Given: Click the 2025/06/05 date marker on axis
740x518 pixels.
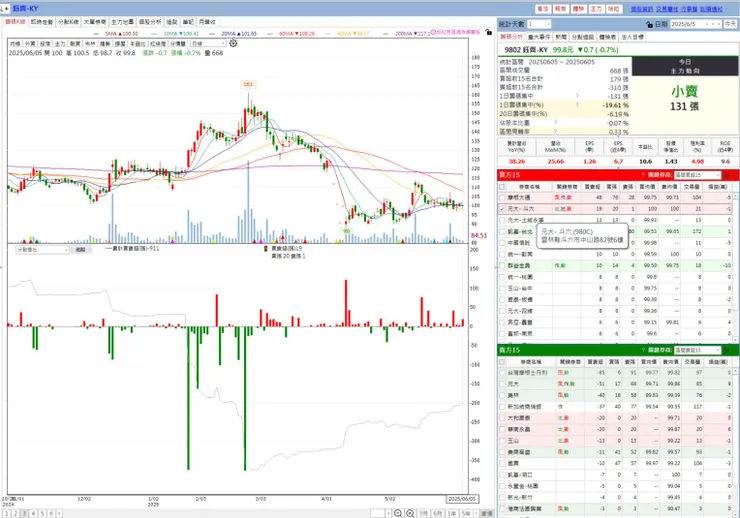Looking at the screenshot, I should (462, 499).
